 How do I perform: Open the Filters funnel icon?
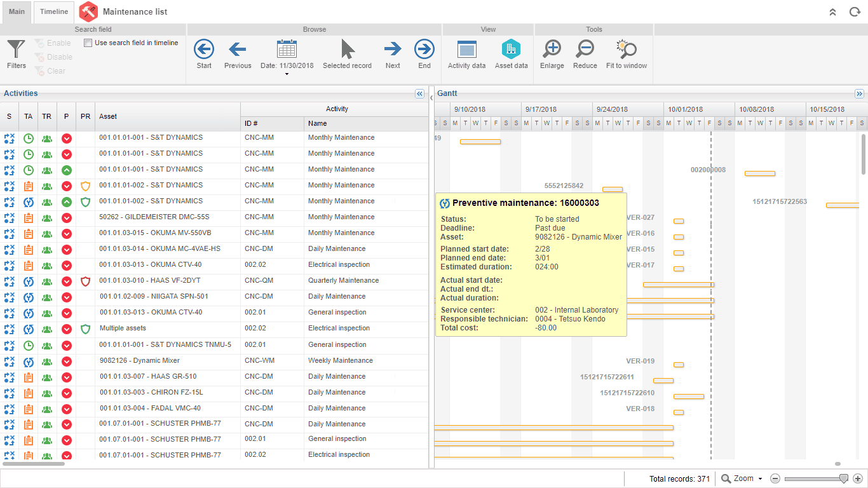(16, 50)
